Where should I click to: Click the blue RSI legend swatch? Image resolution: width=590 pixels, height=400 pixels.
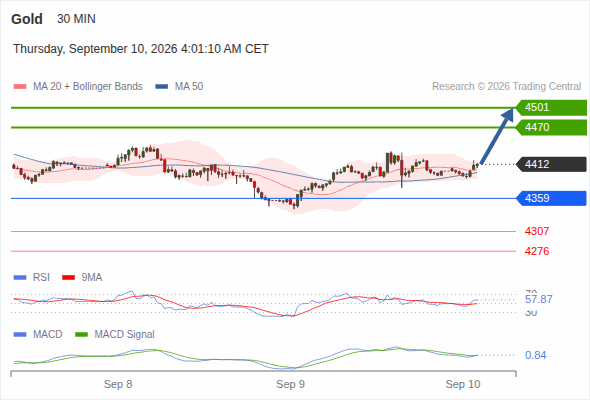20,278
